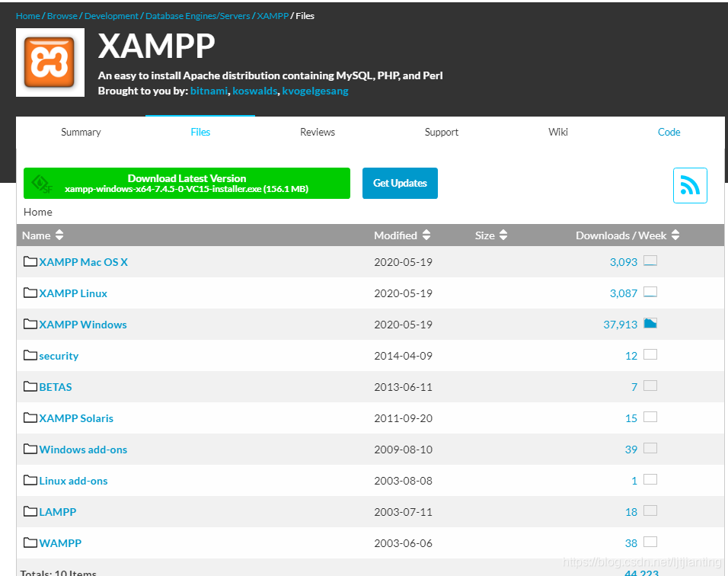The width and height of the screenshot is (728, 576).
Task: Open the XAMPP Solaris folder link
Action: click(76, 418)
